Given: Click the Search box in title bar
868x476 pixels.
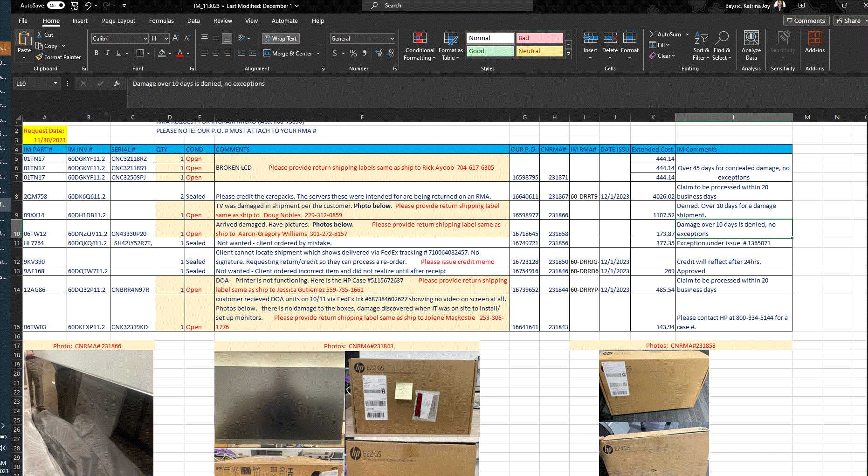Looking at the screenshot, I should click(448, 6).
